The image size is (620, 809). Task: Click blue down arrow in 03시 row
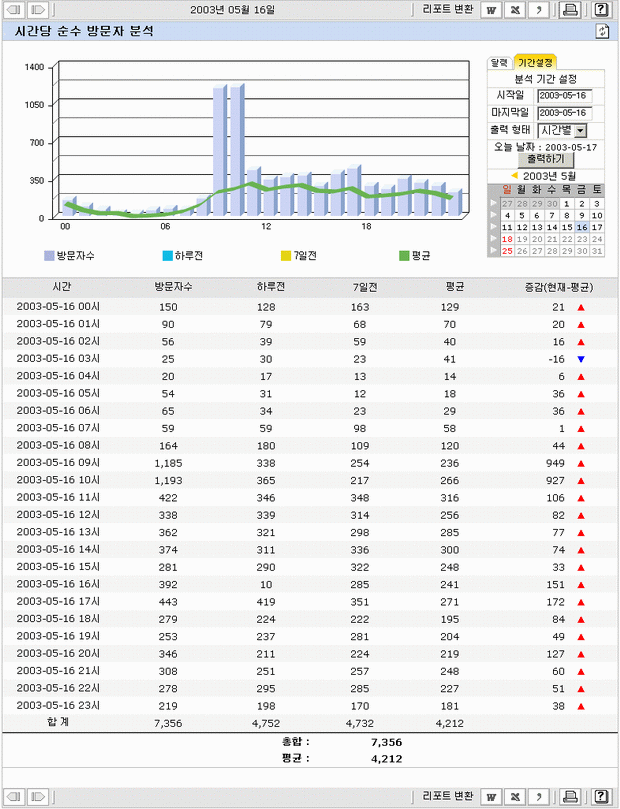click(x=581, y=359)
